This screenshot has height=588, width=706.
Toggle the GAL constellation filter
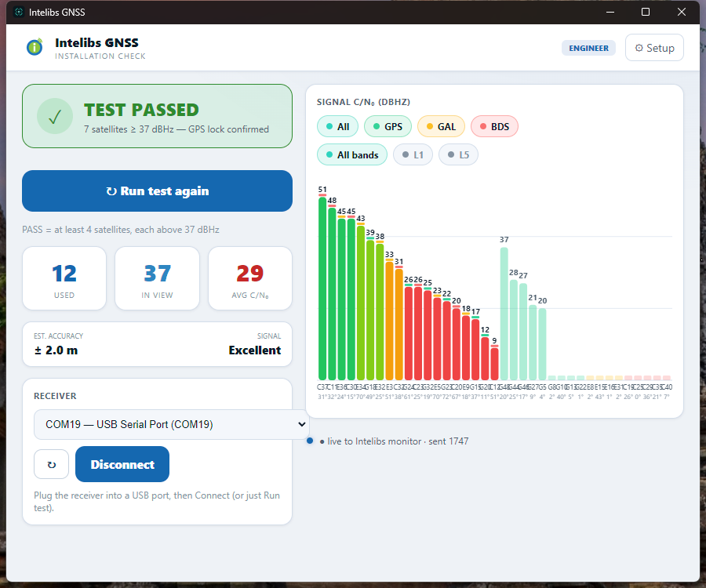pos(441,126)
